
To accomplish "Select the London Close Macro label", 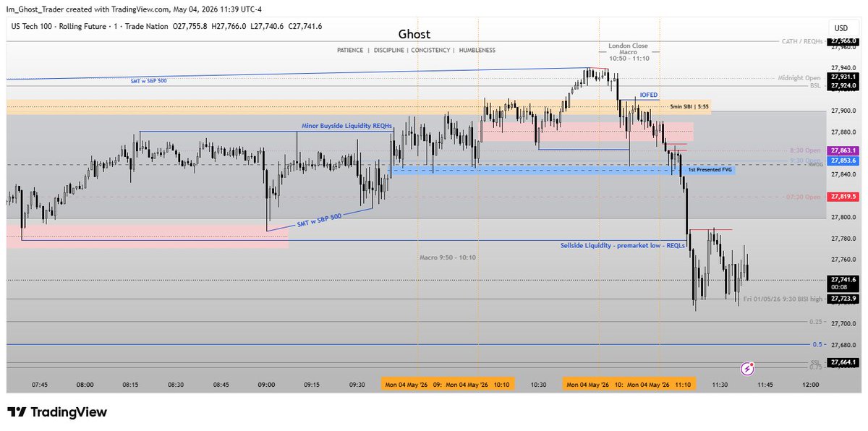I will coord(628,51).
